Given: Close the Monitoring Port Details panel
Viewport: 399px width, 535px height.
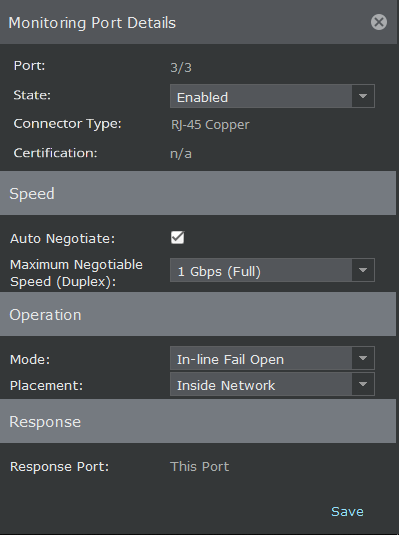Looking at the screenshot, I should pos(379,22).
